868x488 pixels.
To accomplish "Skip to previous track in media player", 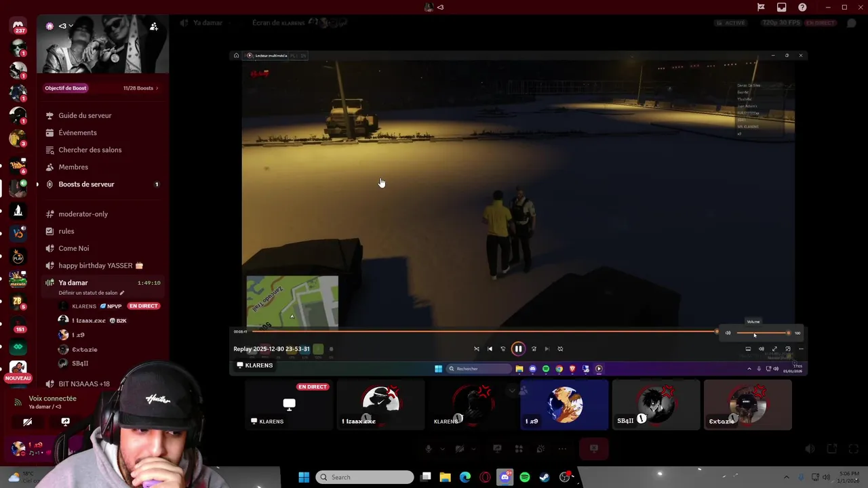I will 490,349.
